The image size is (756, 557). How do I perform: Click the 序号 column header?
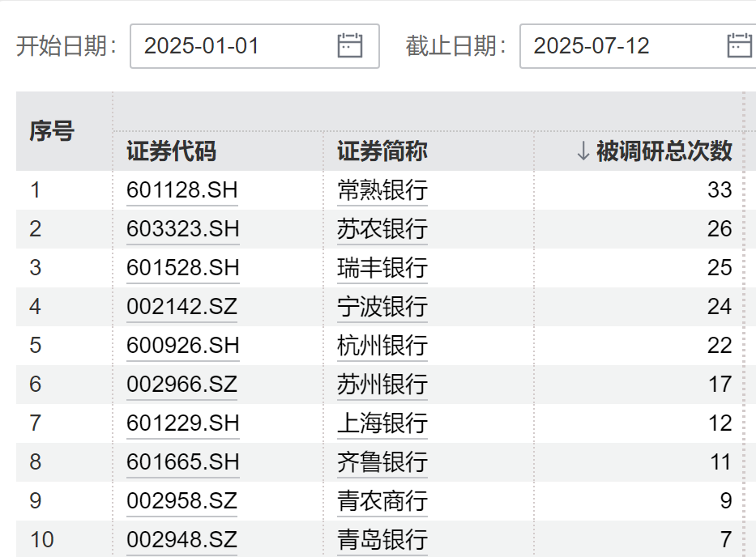(52, 131)
